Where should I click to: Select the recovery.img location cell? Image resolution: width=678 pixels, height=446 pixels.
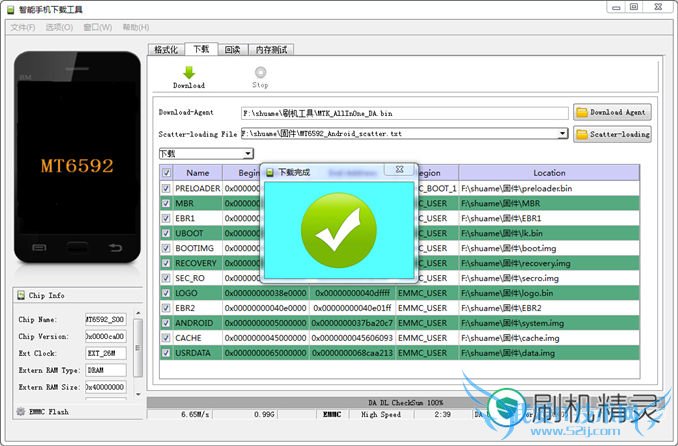[549, 263]
